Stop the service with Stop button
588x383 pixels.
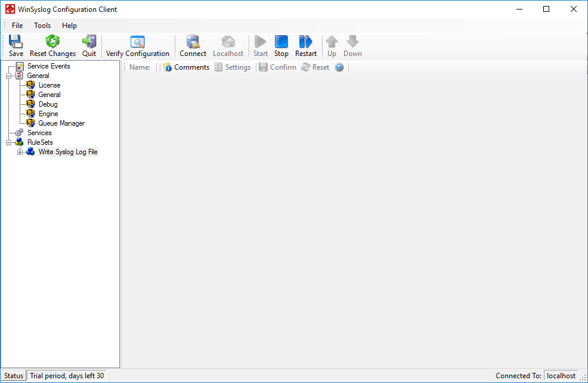point(281,46)
